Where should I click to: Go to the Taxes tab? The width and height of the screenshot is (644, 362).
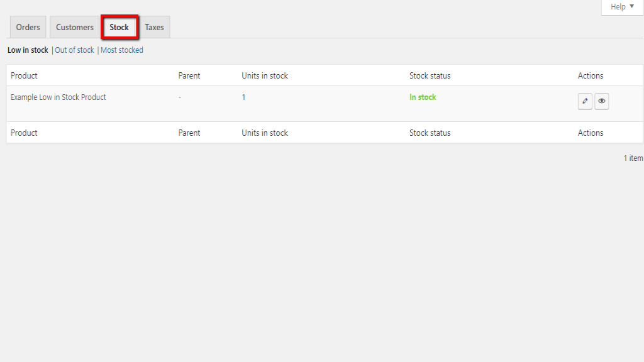tap(154, 28)
